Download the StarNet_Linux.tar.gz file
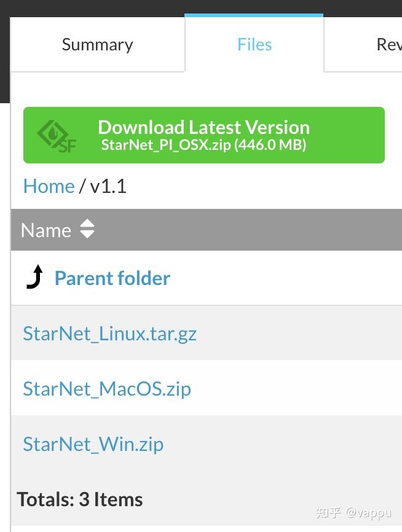 pos(109,333)
